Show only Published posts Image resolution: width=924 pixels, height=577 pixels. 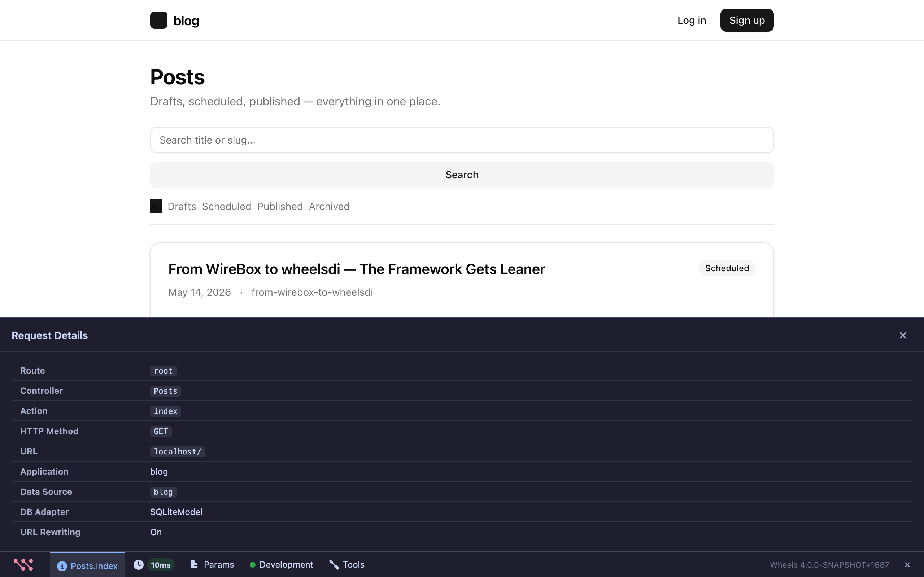coord(280,206)
